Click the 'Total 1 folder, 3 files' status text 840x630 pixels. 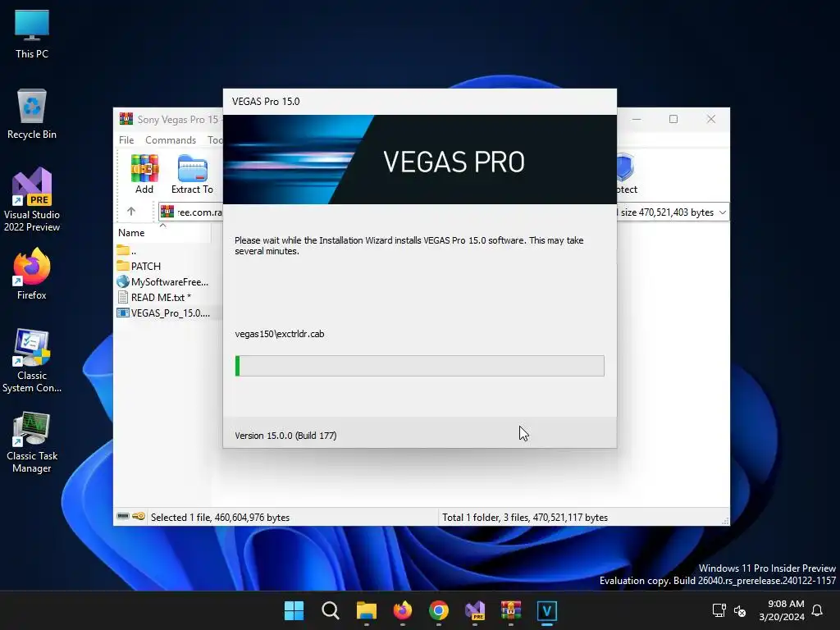(x=524, y=518)
